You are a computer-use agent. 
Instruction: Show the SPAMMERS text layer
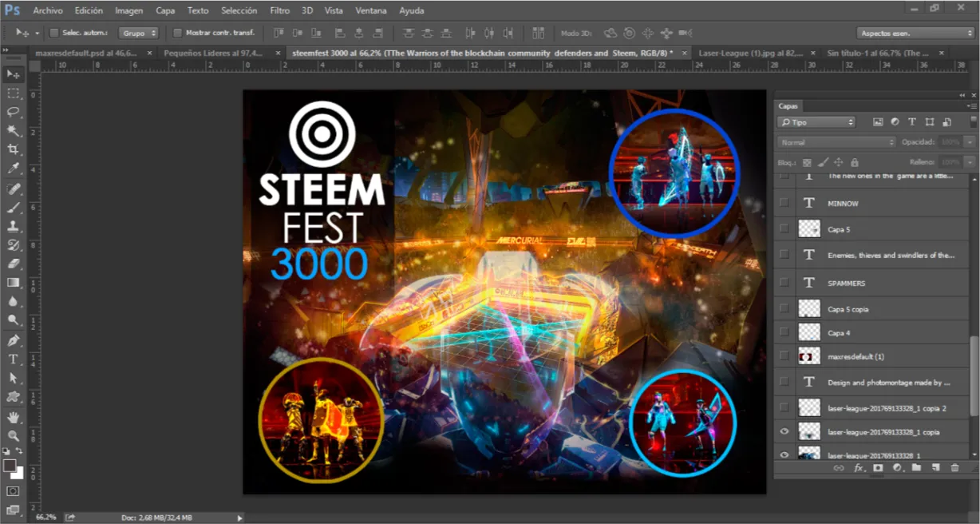click(784, 283)
